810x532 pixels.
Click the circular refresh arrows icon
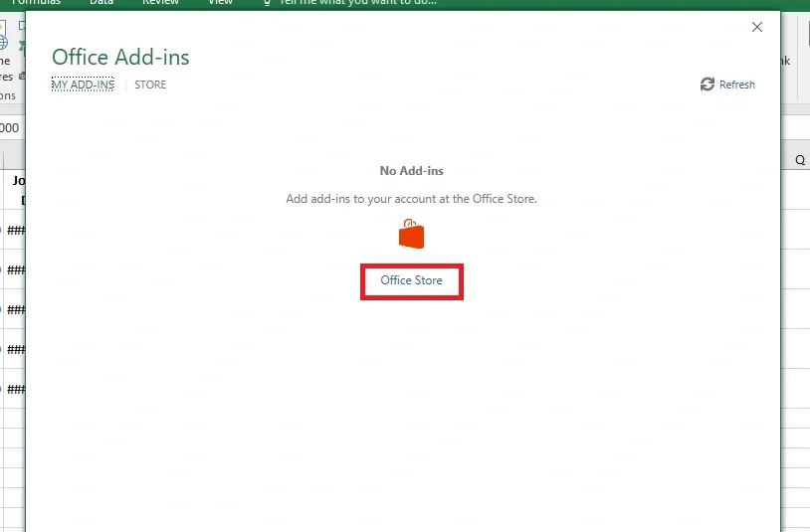point(708,85)
